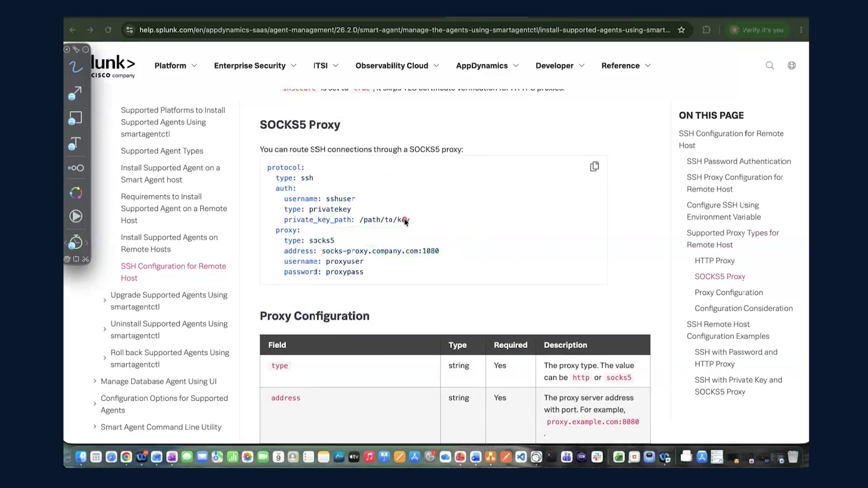Click the browser address bar URL
This screenshot has height=488, width=868.
pyautogui.click(x=405, y=30)
